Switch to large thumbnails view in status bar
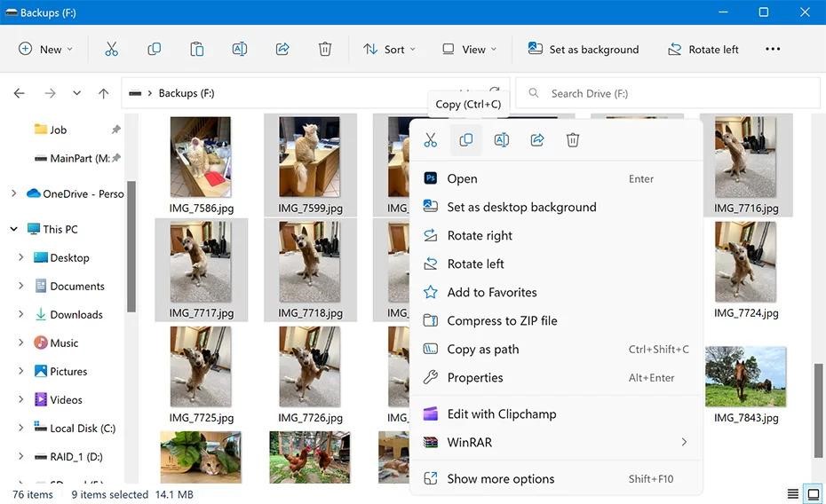826x504 pixels. click(x=814, y=494)
